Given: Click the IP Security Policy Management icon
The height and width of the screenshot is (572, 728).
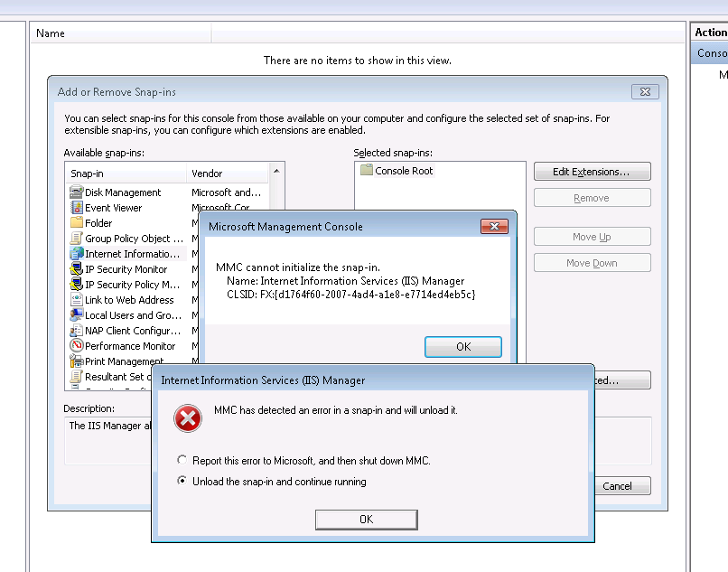Looking at the screenshot, I should (76, 284).
